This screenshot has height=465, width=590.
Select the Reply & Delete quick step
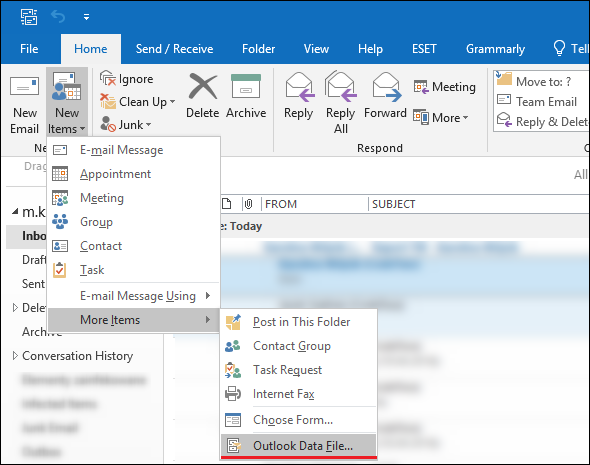pyautogui.click(x=542, y=122)
